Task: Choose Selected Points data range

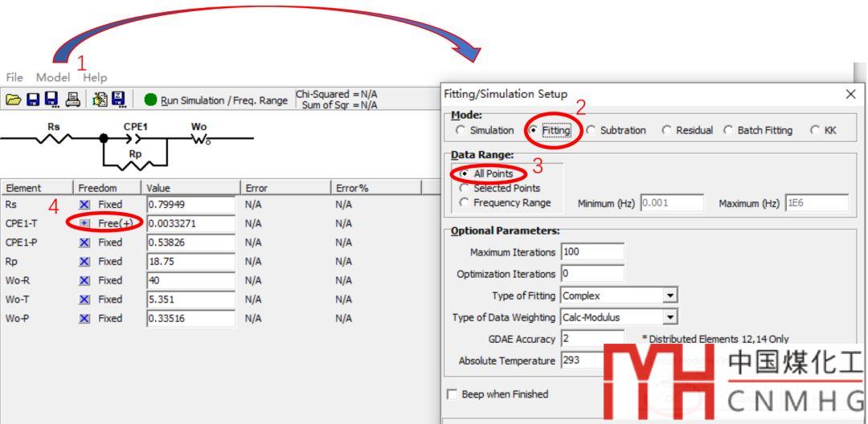Action: (x=464, y=189)
